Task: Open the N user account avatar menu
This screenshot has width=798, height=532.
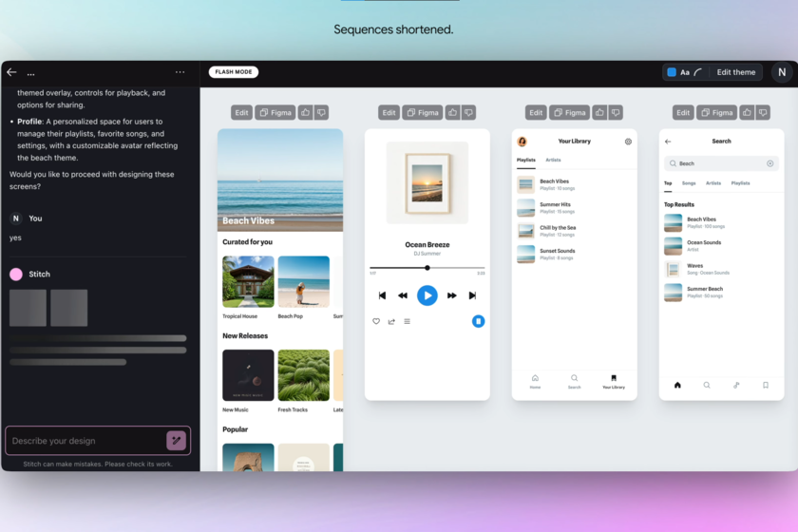Action: 781,72
